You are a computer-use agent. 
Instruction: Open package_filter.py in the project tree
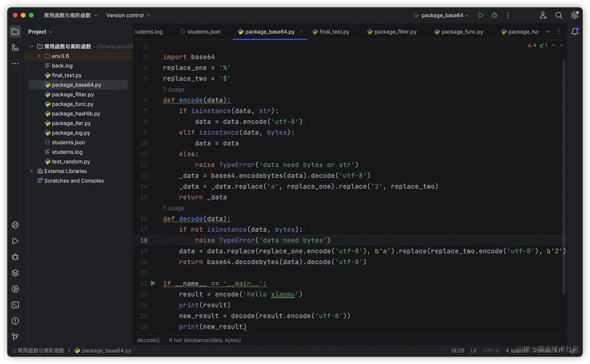tap(73, 94)
